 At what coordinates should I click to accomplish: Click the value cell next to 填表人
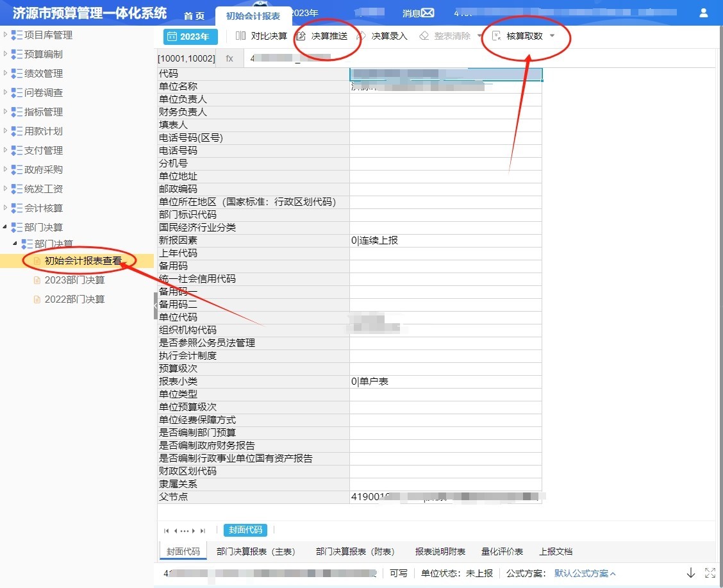tap(445, 125)
